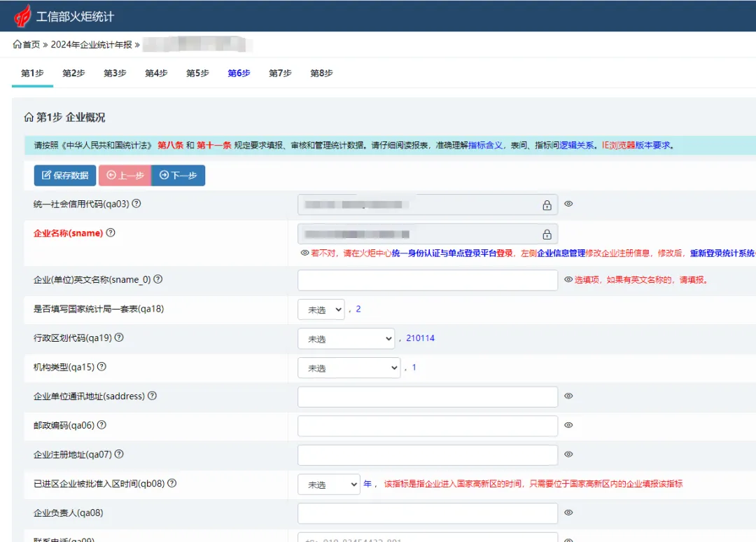This screenshot has height=542, width=756.
Task: Open the 国家统计局一套表(qa18) dropdown
Action: coord(321,310)
